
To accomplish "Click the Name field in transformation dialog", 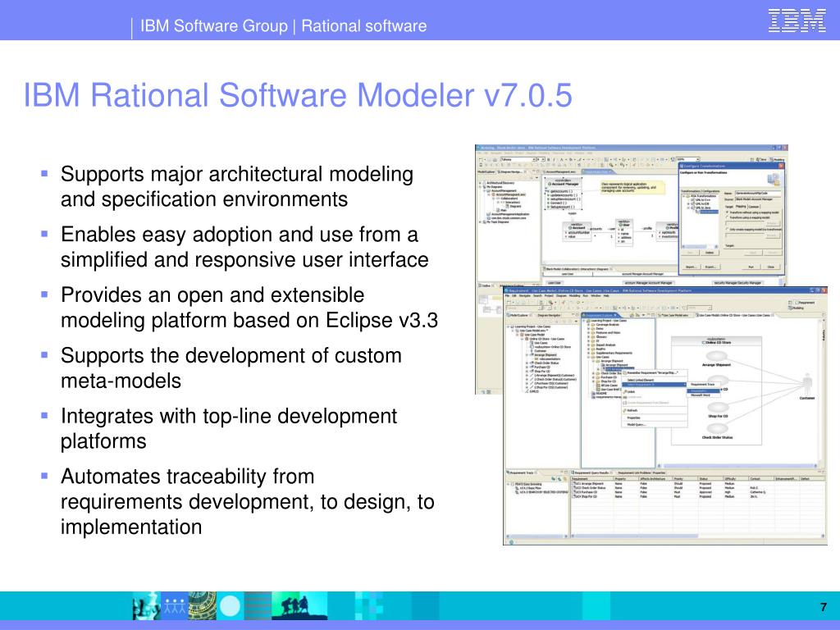I will (758, 193).
